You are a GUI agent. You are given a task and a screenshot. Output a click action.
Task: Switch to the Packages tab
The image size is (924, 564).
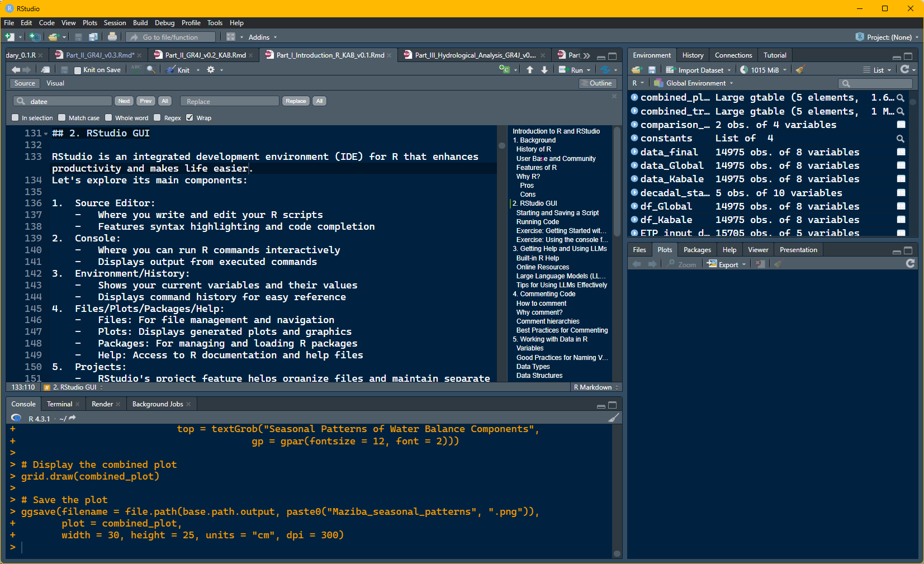tap(697, 250)
